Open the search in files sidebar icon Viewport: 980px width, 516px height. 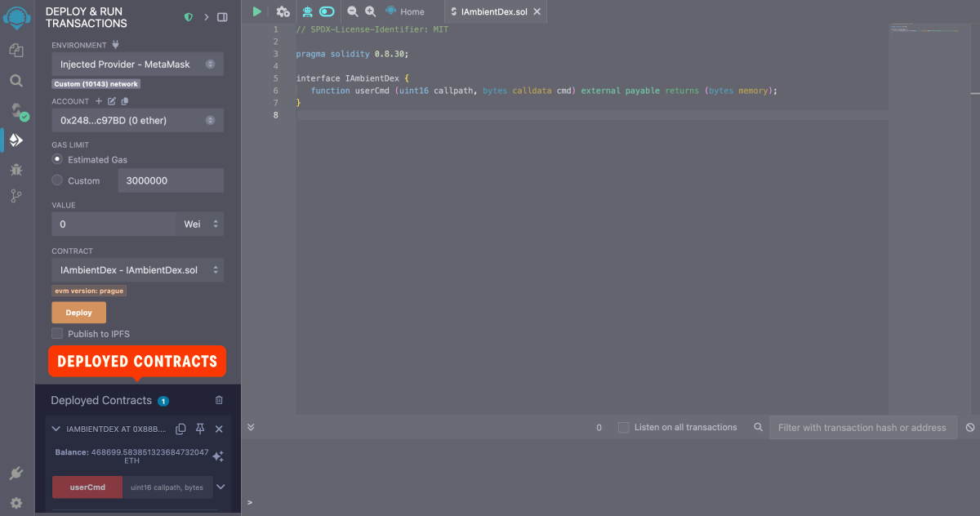16,81
